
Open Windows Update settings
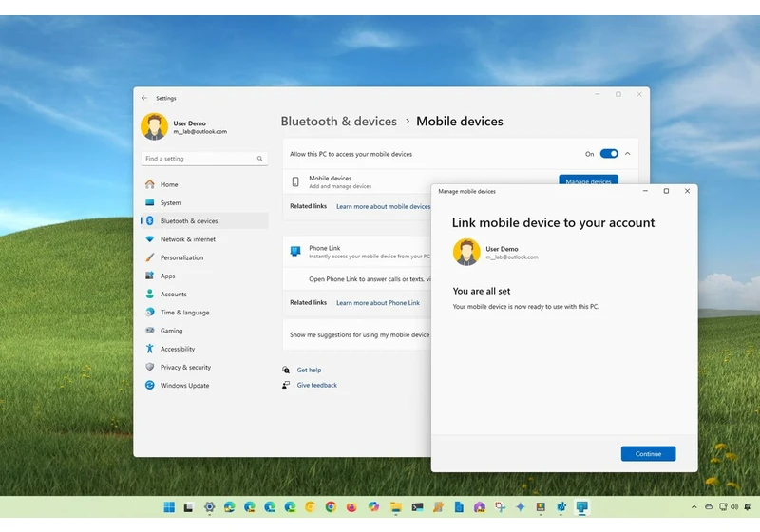[204, 385]
